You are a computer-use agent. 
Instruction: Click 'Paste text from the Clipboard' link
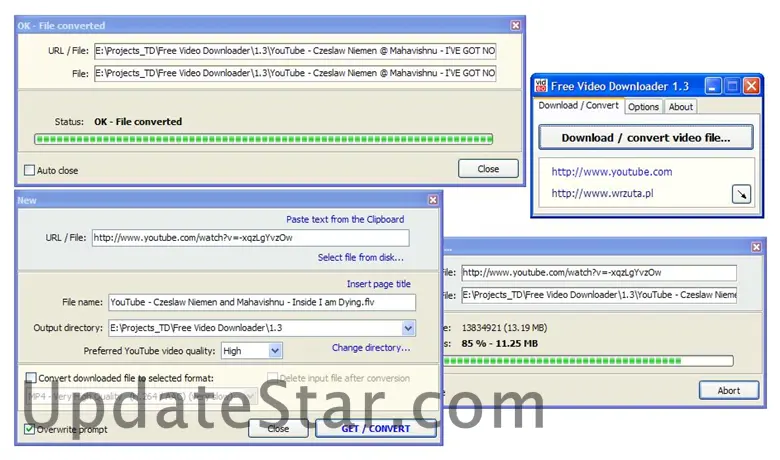[345, 219]
